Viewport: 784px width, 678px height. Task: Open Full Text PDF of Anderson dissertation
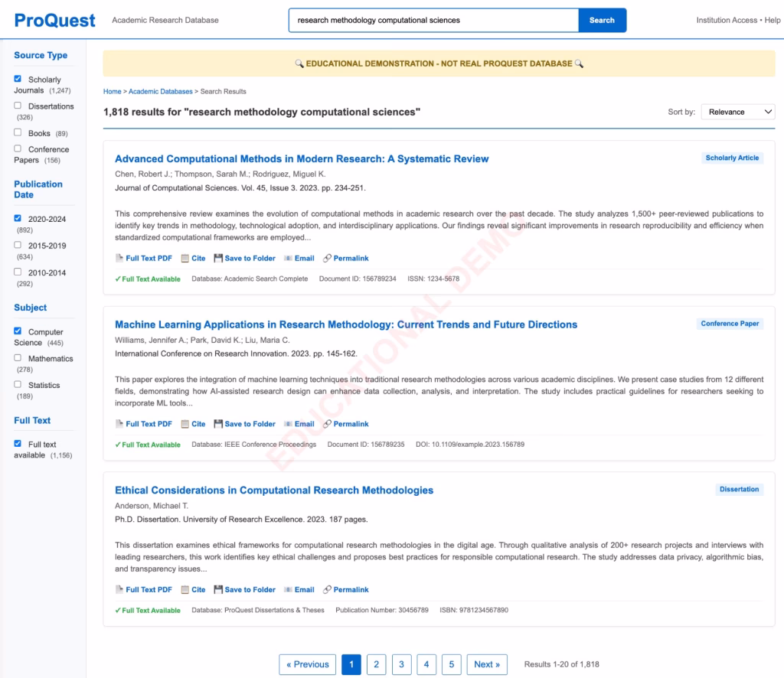click(x=143, y=590)
